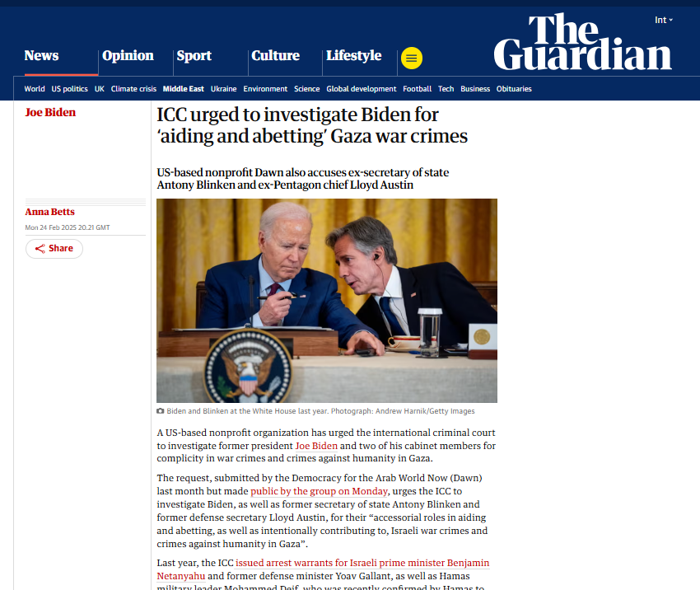Image resolution: width=700 pixels, height=590 pixels.
Task: Open Climate crisis subsection
Action: [133, 89]
